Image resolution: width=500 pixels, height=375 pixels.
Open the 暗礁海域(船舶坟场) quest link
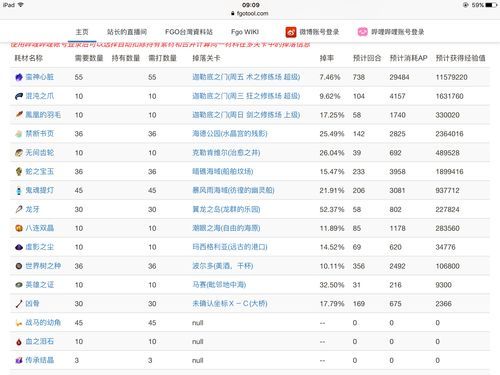[223, 172]
